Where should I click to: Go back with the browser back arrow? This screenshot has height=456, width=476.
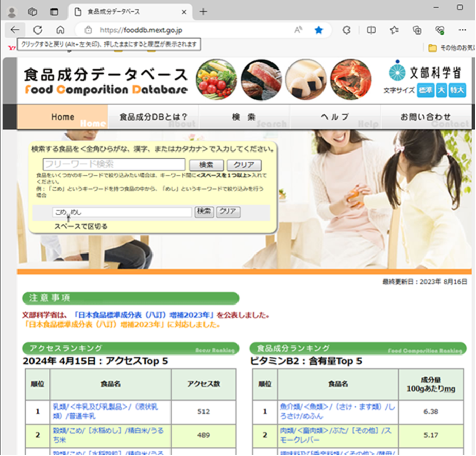click(x=14, y=30)
